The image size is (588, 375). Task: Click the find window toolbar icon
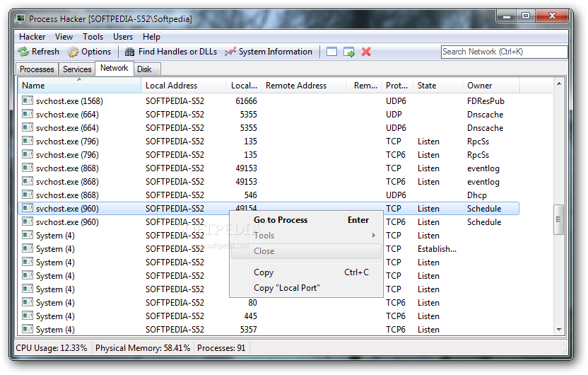click(x=332, y=52)
